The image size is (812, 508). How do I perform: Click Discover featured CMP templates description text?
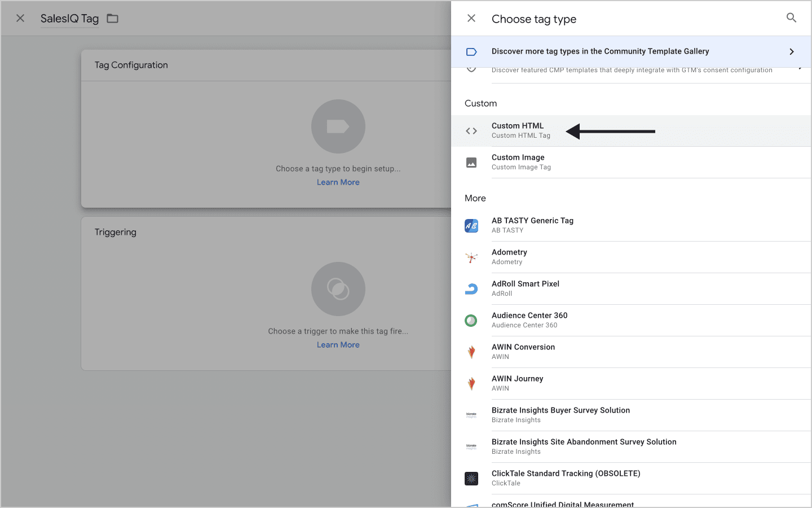click(632, 70)
